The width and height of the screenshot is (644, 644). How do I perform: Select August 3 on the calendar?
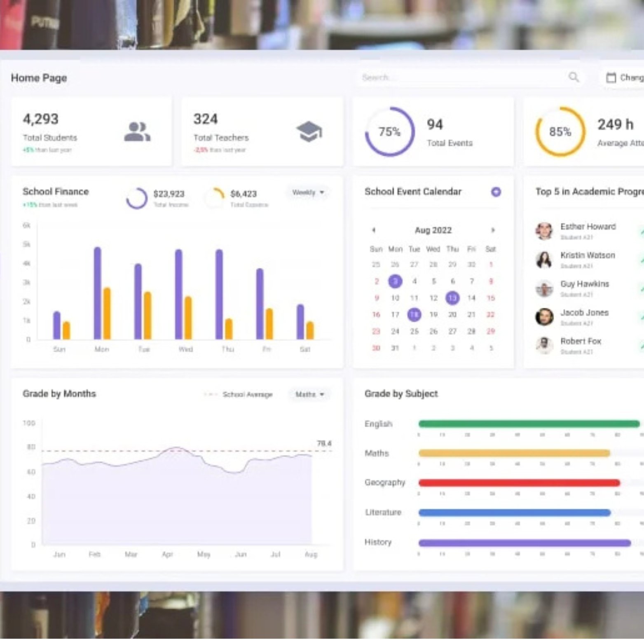[x=395, y=281]
